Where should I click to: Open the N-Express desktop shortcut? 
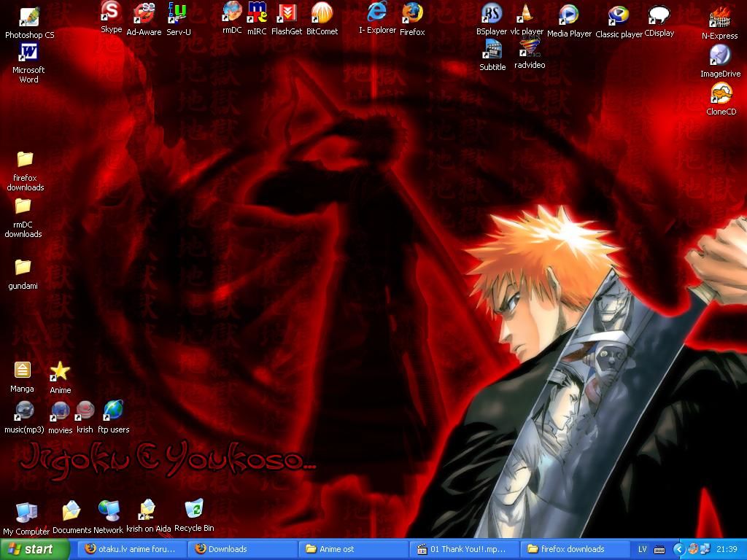tap(720, 17)
